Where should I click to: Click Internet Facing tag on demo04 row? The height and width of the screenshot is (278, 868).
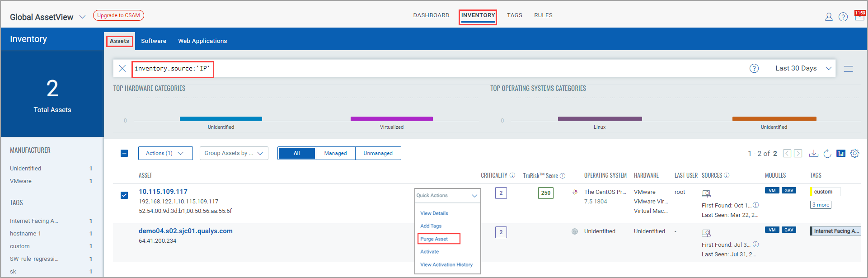835,231
